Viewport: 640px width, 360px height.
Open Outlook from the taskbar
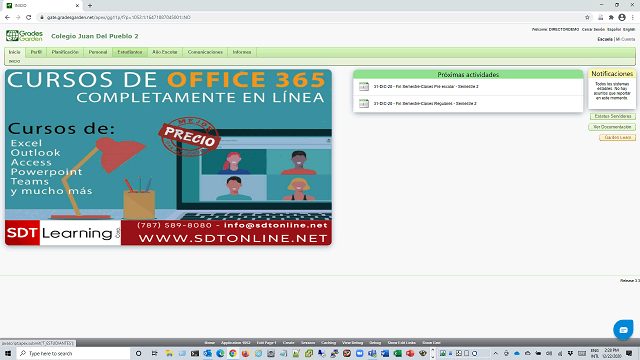207,353
